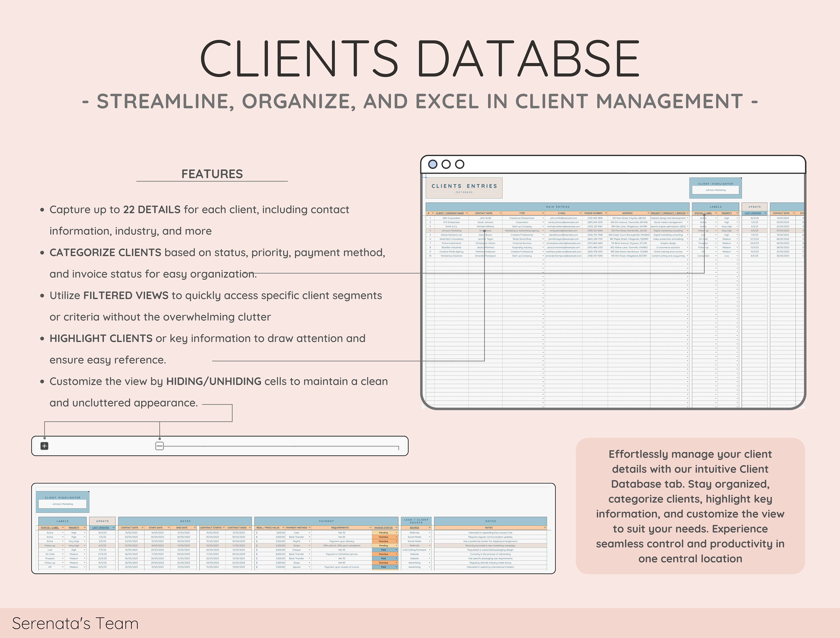Open the Pending invoice status dropdown
The image size is (840, 638).
point(396,533)
